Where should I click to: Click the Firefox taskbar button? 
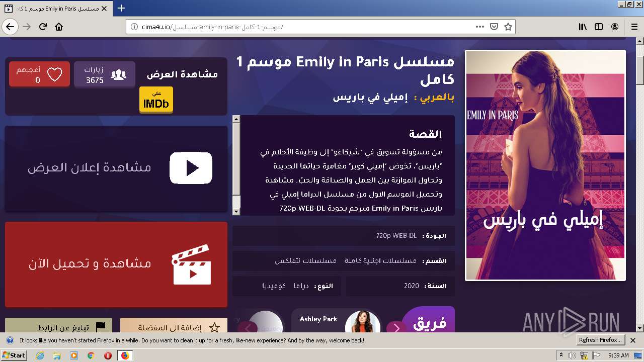pyautogui.click(x=125, y=355)
